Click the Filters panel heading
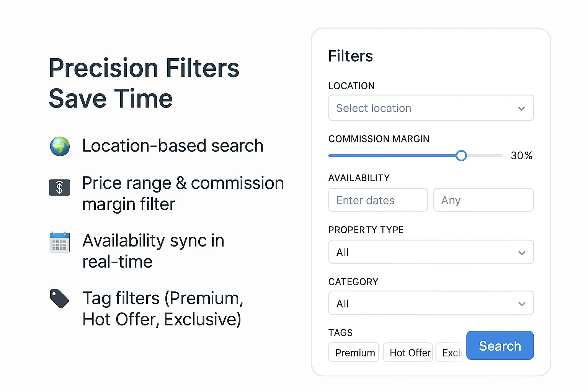The height and width of the screenshot is (392, 588). (x=350, y=56)
